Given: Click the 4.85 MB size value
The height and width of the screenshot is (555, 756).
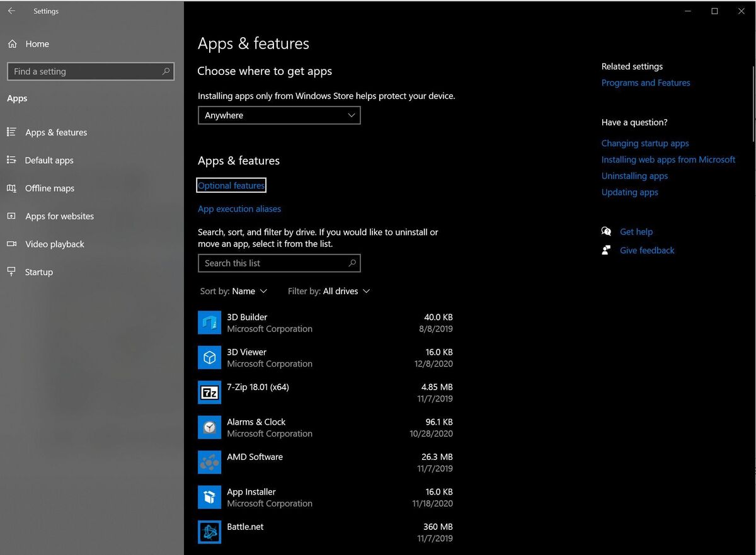Looking at the screenshot, I should [437, 387].
